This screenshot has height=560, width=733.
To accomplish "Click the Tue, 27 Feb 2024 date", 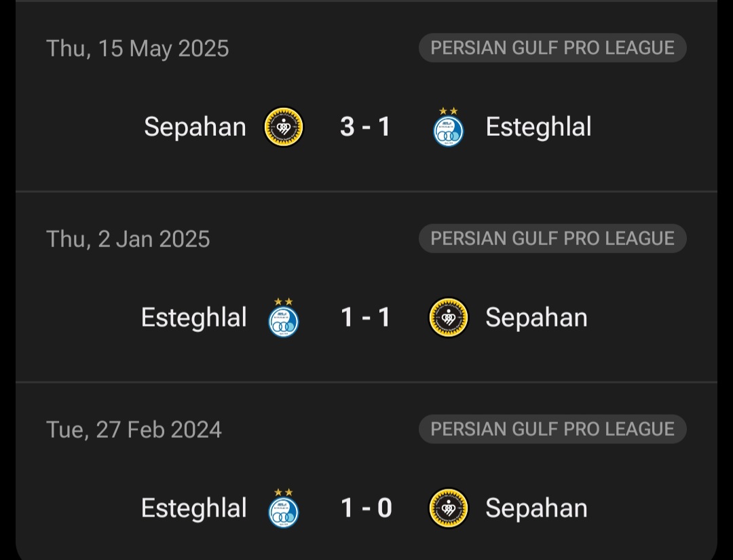I will click(134, 430).
